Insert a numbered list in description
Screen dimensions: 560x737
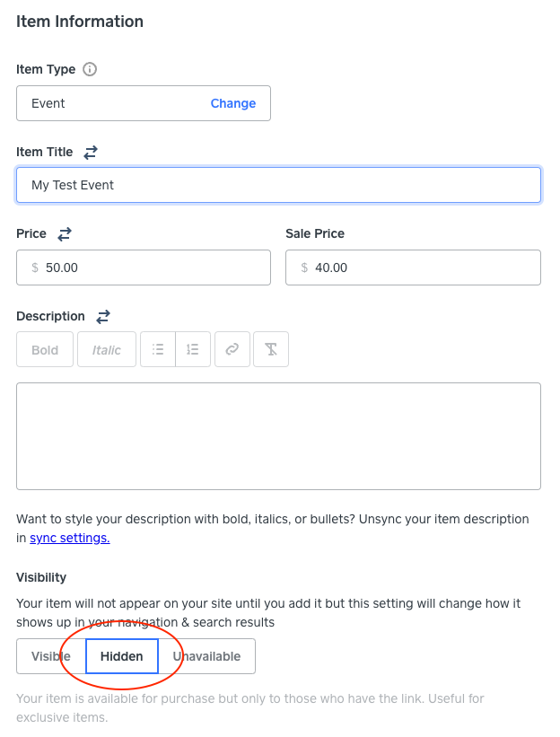click(x=193, y=349)
